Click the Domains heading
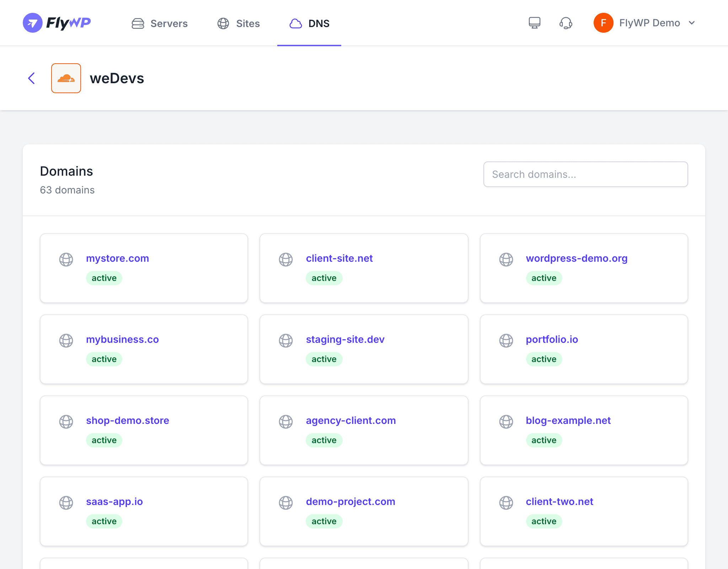The image size is (728, 569). tap(66, 171)
